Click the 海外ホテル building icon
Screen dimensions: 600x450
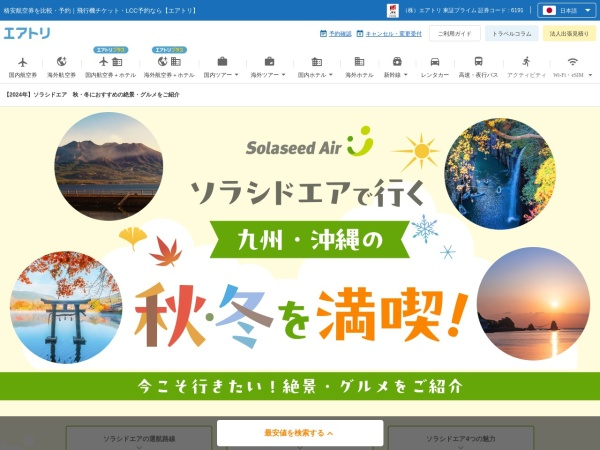click(359, 61)
